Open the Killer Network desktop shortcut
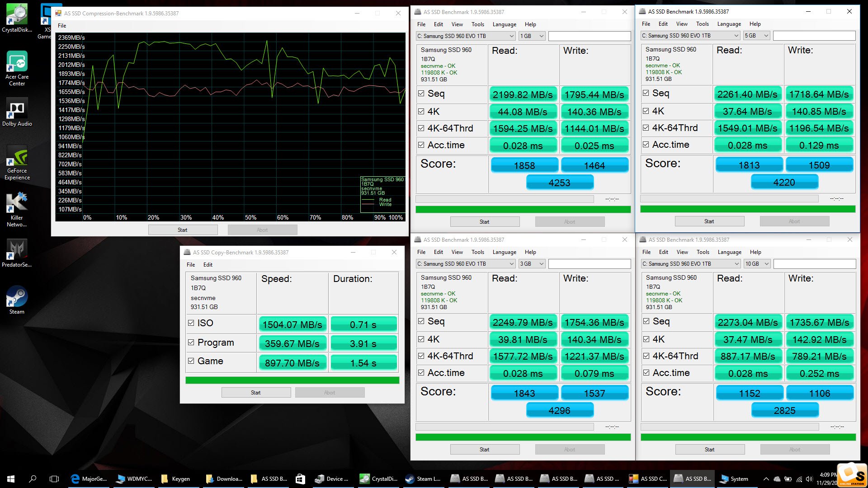 tap(17, 210)
